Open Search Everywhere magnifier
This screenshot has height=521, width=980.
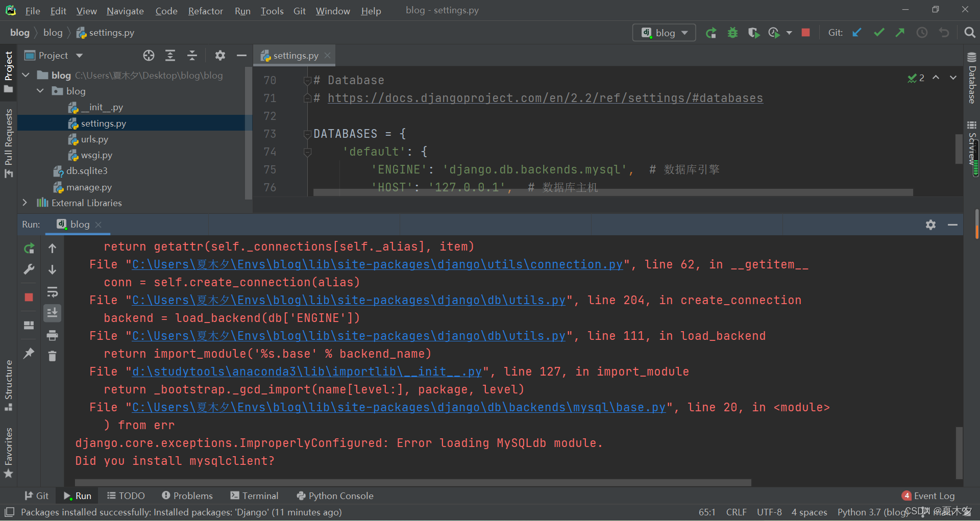coord(969,33)
